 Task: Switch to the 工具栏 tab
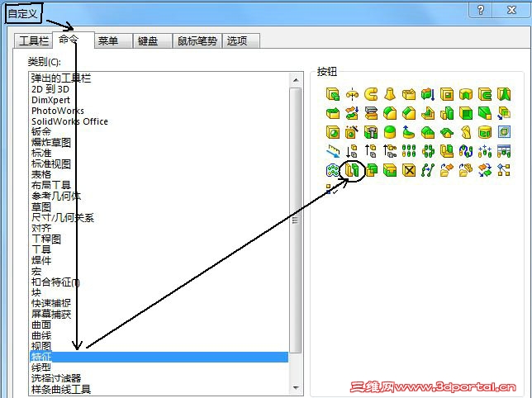click(33, 41)
